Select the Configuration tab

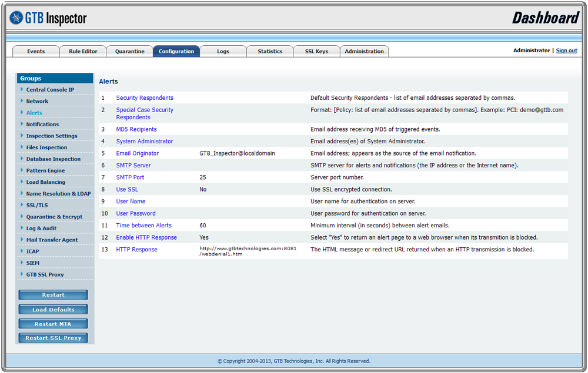(x=176, y=51)
